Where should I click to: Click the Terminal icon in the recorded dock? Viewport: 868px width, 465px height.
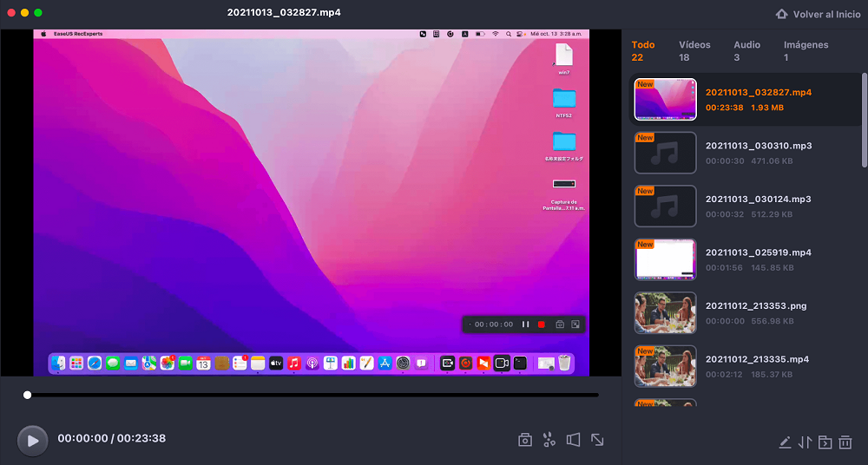pos(520,363)
